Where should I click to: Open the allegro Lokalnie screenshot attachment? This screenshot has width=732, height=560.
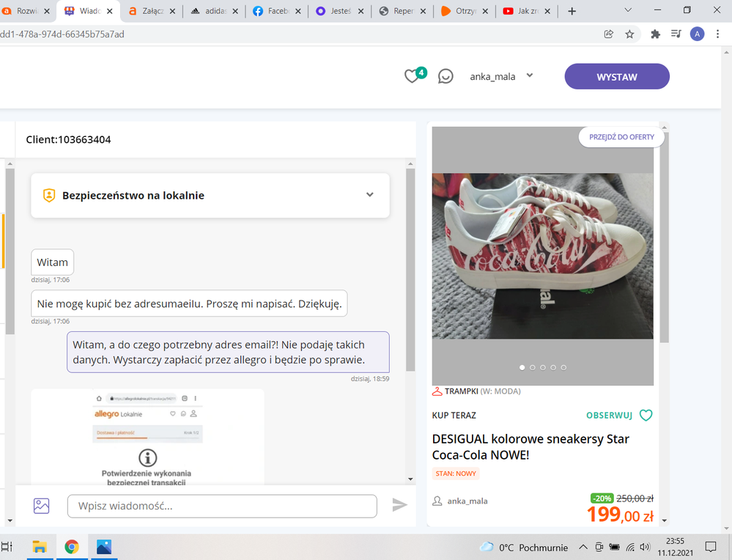pyautogui.click(x=147, y=437)
